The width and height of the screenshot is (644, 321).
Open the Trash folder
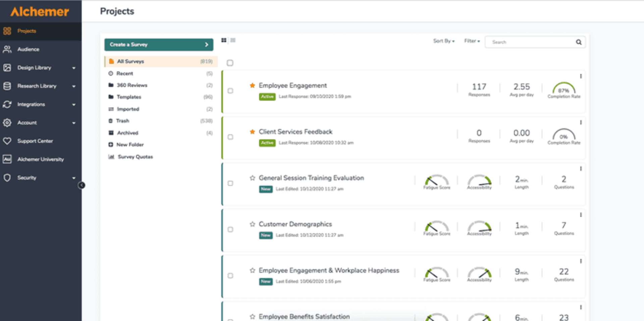click(123, 121)
